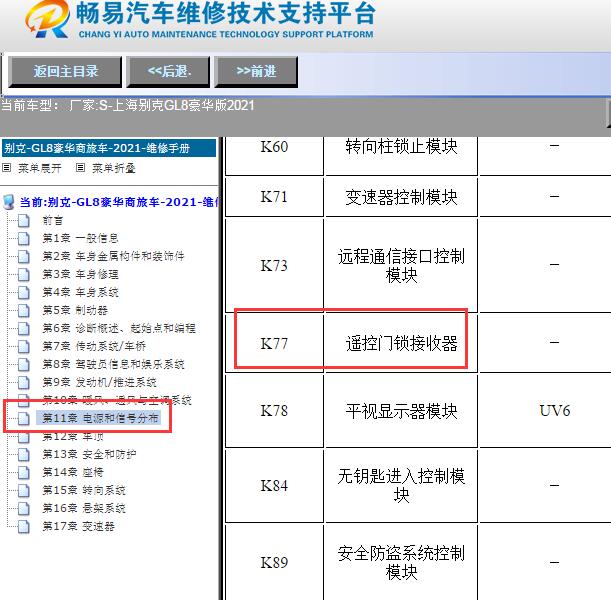The height and width of the screenshot is (600, 611).
Task: Open 第14章 座椅
Action: point(73,472)
